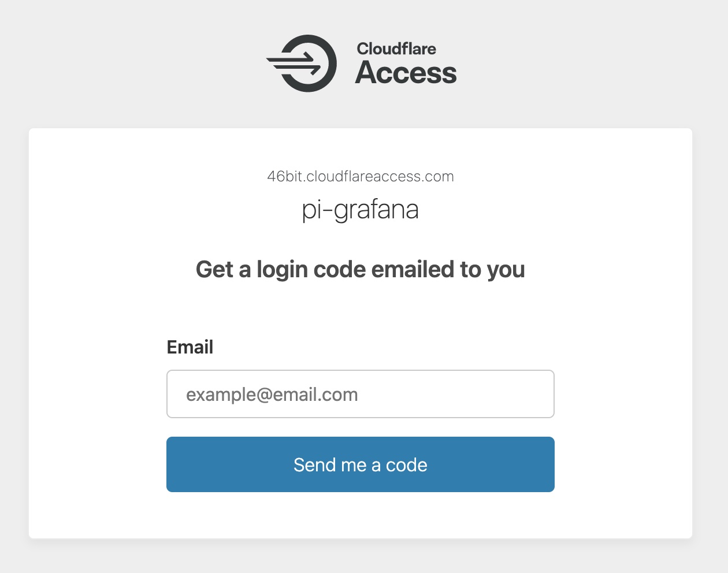728x573 pixels.
Task: Click the "grafana" part of the app name
Action: pyautogui.click(x=377, y=210)
